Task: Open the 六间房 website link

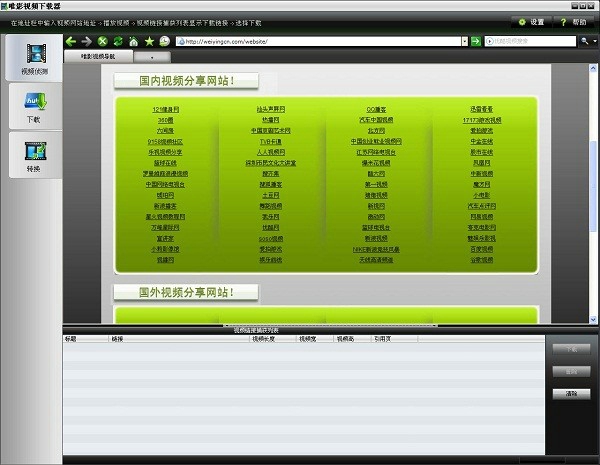Action: [165, 130]
